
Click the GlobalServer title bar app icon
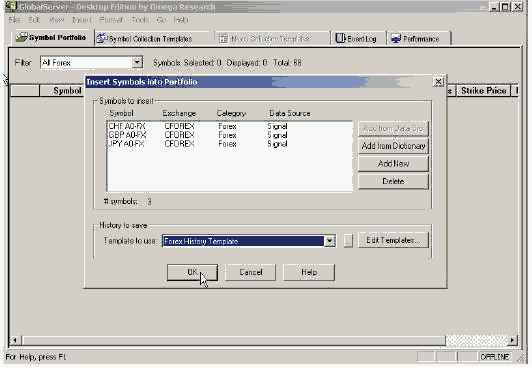tap(11, 6)
